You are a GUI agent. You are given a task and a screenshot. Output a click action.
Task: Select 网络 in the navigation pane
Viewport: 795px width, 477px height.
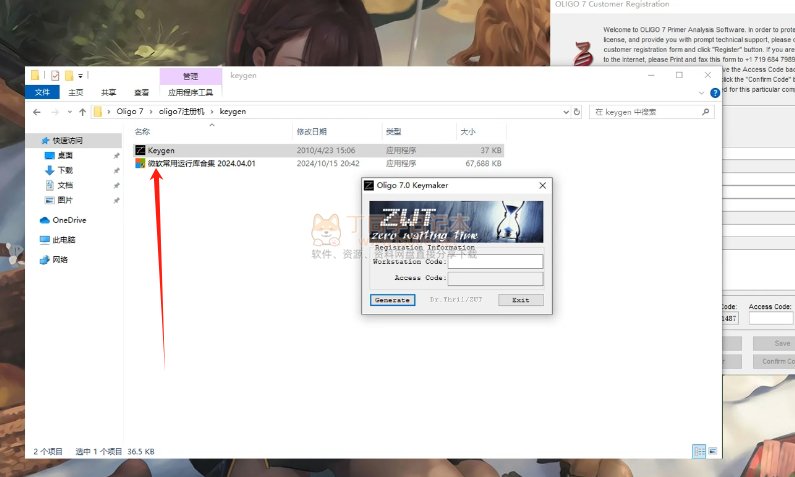60,260
